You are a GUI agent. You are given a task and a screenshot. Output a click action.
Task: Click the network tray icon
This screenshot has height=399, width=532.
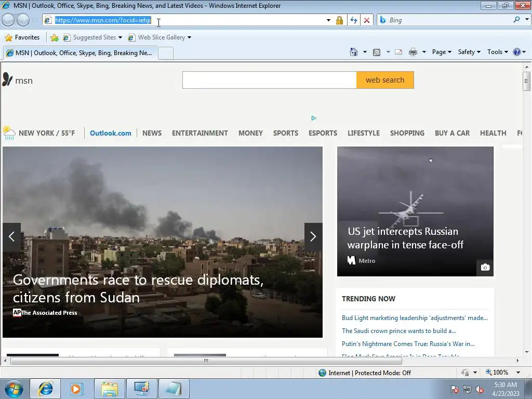click(x=467, y=389)
